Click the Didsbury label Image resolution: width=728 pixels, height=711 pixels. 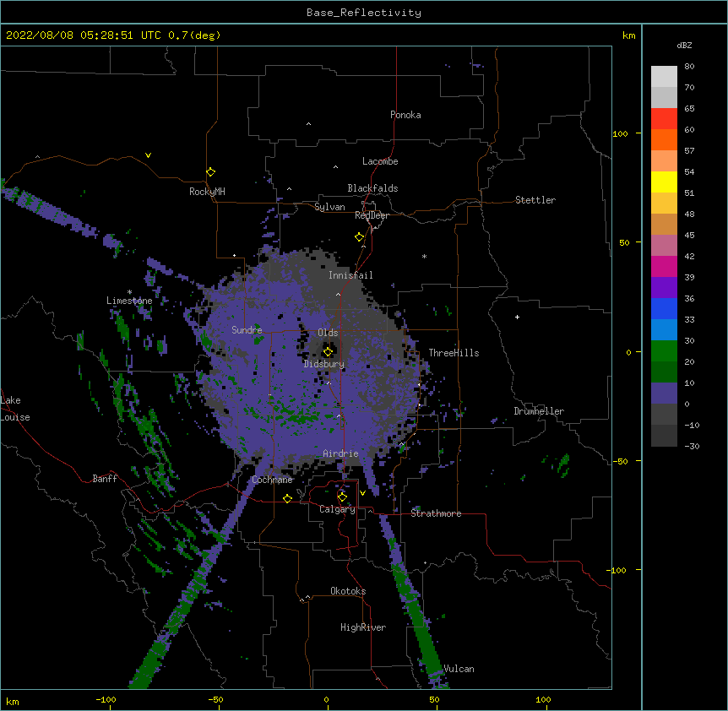click(x=324, y=364)
